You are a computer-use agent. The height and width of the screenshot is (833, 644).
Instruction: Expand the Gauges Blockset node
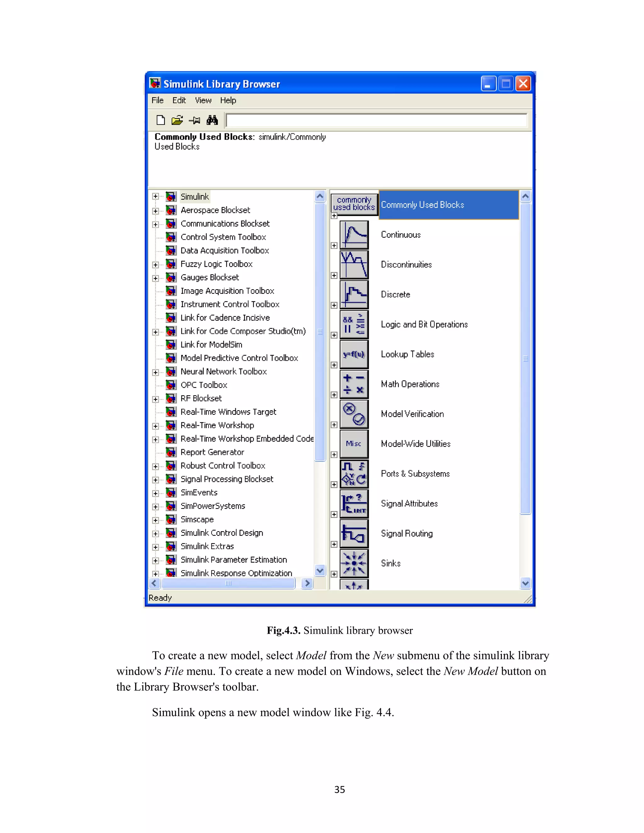click(x=155, y=278)
